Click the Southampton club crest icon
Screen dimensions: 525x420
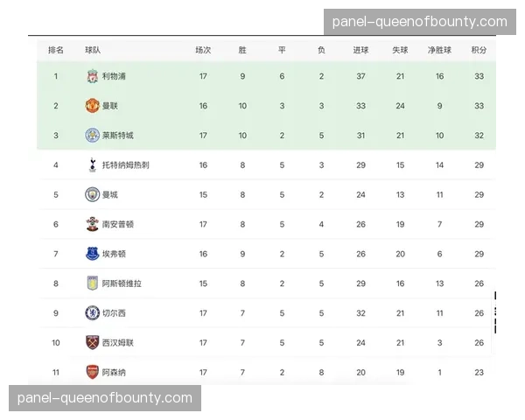(92, 224)
